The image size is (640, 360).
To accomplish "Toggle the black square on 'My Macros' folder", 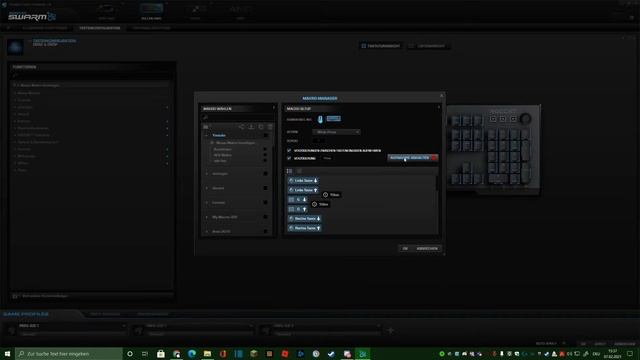I will coord(265,217).
